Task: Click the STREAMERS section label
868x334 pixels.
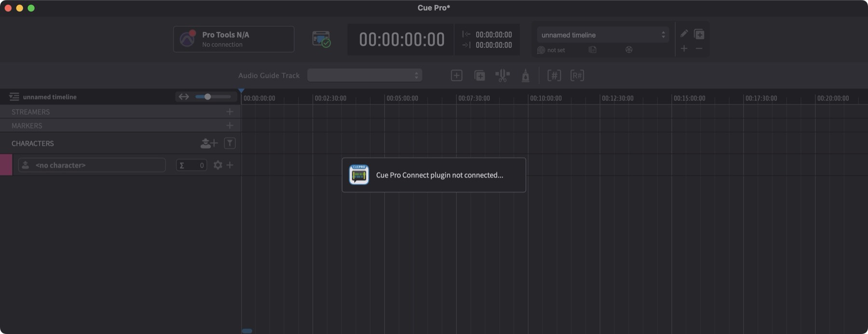Action: (x=31, y=112)
